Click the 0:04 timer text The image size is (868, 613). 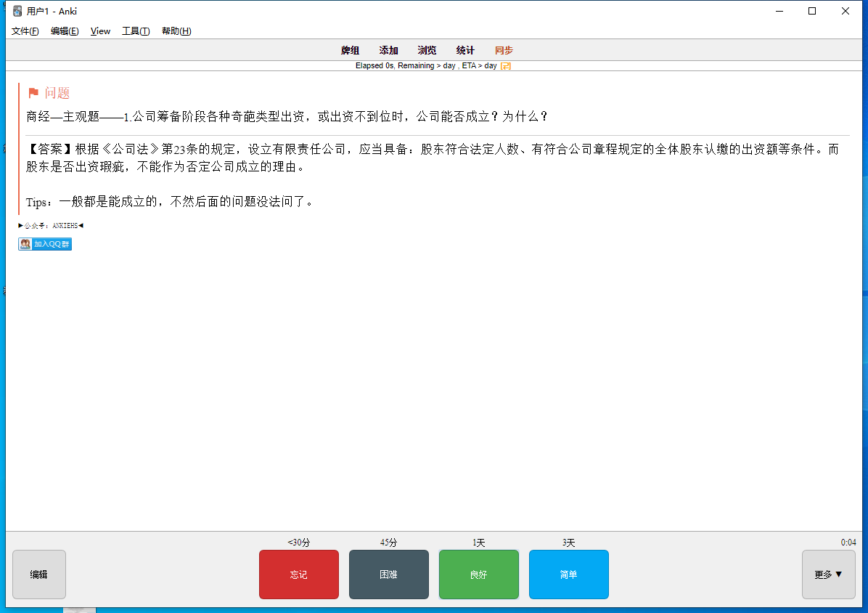point(848,543)
